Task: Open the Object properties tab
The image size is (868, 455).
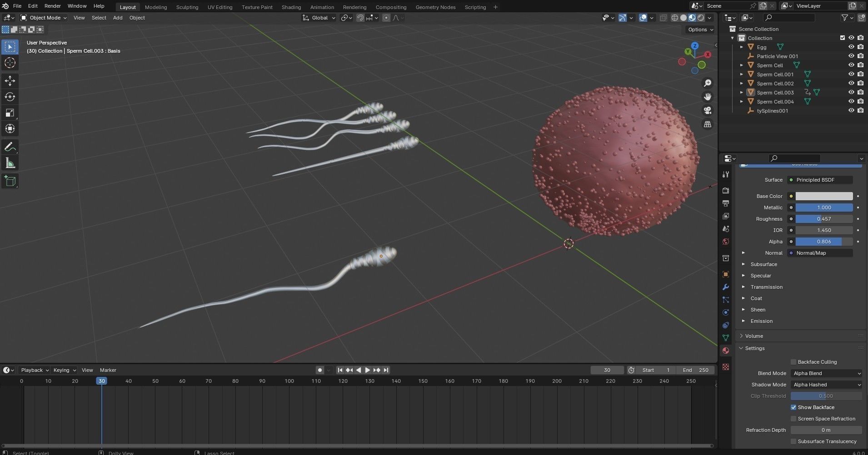Action: 726,274
